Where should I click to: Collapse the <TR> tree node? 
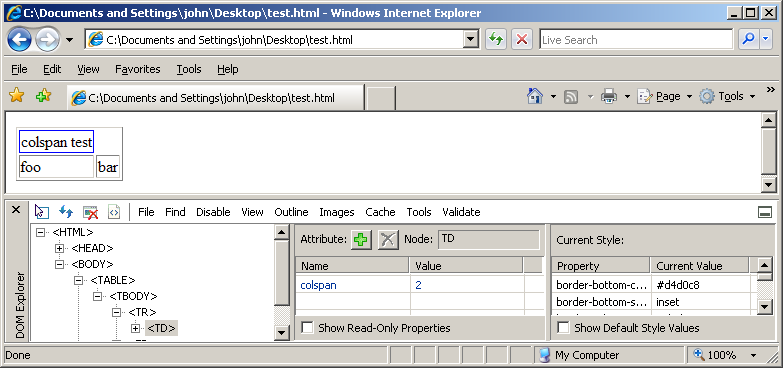(116, 312)
